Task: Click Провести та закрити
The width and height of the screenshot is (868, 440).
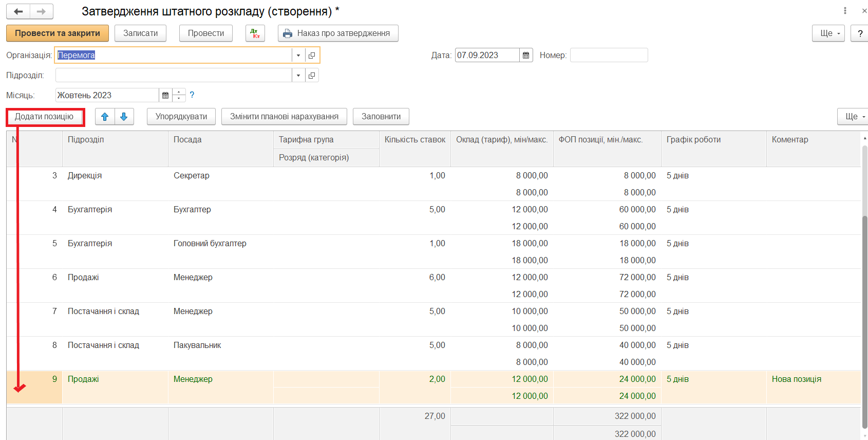Action: [x=58, y=33]
